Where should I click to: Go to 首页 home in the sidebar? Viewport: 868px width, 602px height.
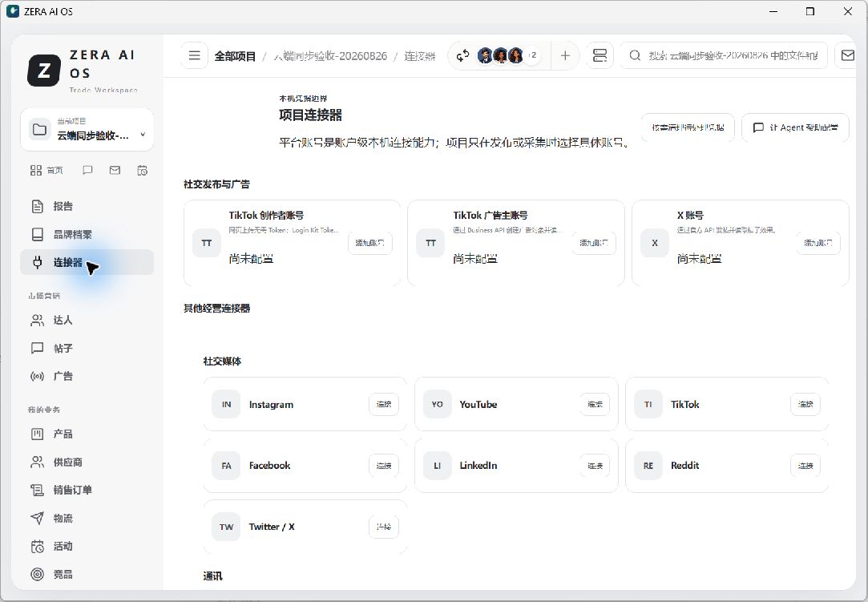[46, 170]
